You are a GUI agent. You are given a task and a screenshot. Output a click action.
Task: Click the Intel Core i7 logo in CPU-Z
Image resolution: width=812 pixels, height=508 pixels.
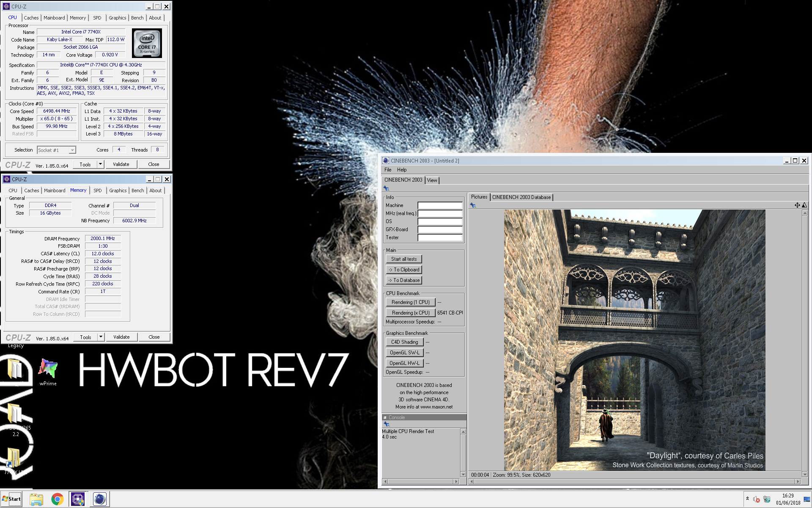(147, 43)
